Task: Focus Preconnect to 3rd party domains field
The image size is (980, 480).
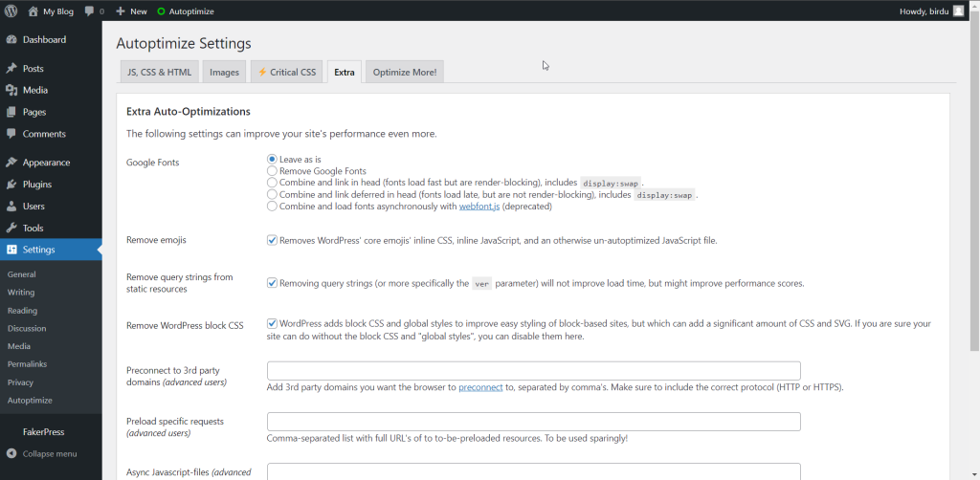Action: tap(534, 371)
